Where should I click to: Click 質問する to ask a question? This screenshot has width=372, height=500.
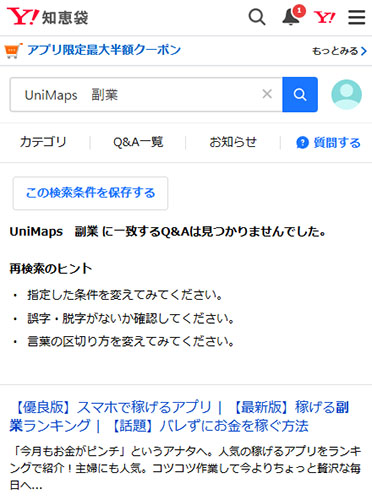[328, 143]
